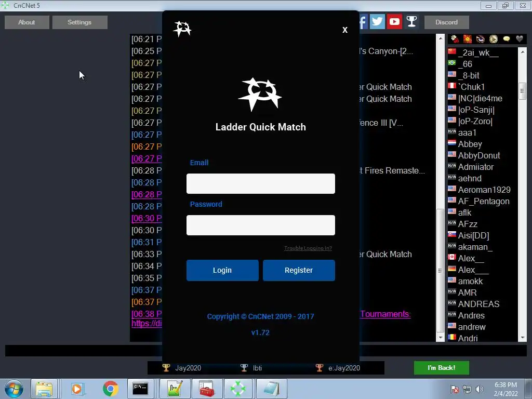Open the CnCNet Facebook page icon
Image resolution: width=532 pixels, height=399 pixels.
(x=363, y=22)
